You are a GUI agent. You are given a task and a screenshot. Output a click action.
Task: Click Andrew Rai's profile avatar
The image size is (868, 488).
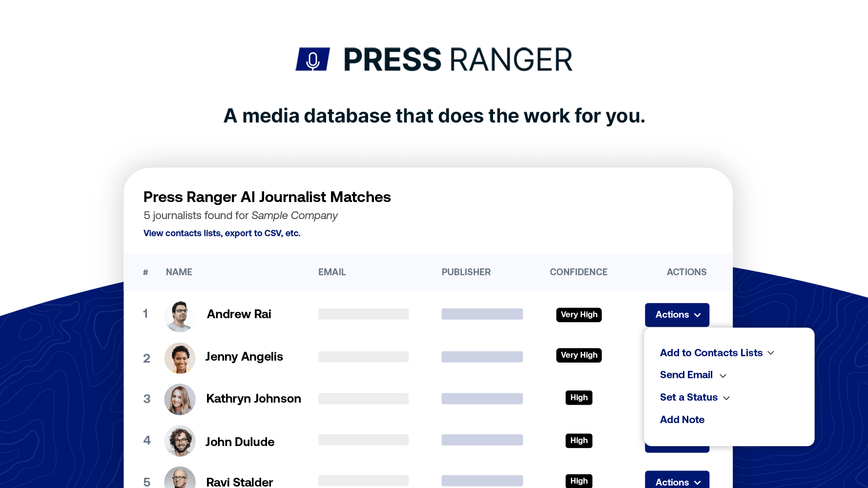(x=180, y=316)
